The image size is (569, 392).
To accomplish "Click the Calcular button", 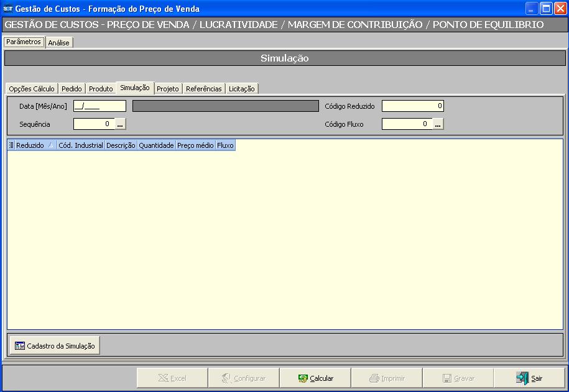I will (315, 378).
